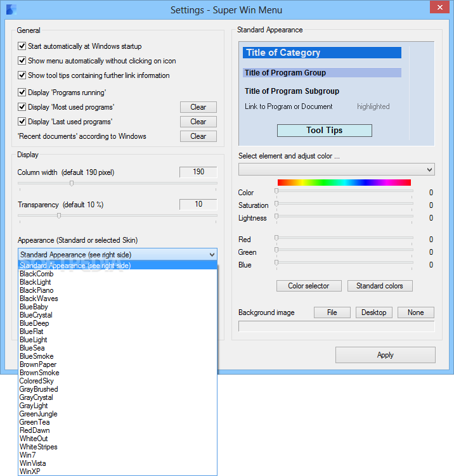454x476 pixels.
Task: Open the Color selector
Action: (x=309, y=286)
